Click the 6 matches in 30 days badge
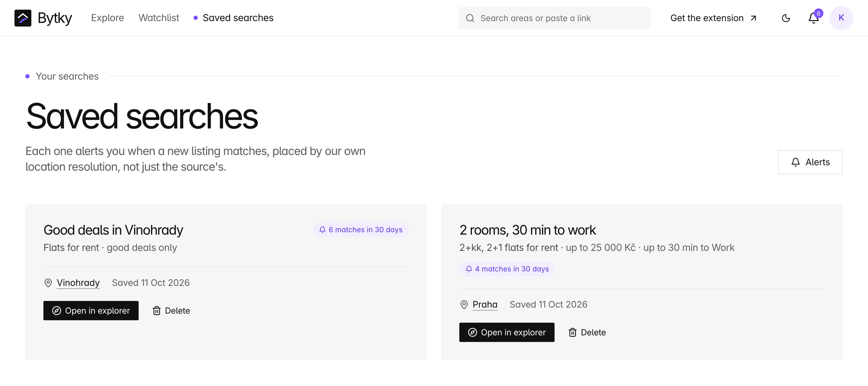The width and height of the screenshot is (868, 386). [x=360, y=230]
